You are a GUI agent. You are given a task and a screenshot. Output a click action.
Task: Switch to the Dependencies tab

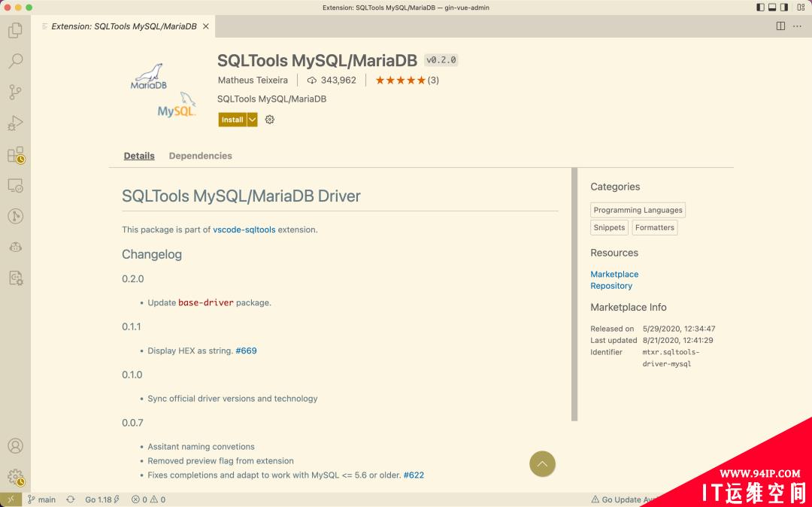[201, 156]
